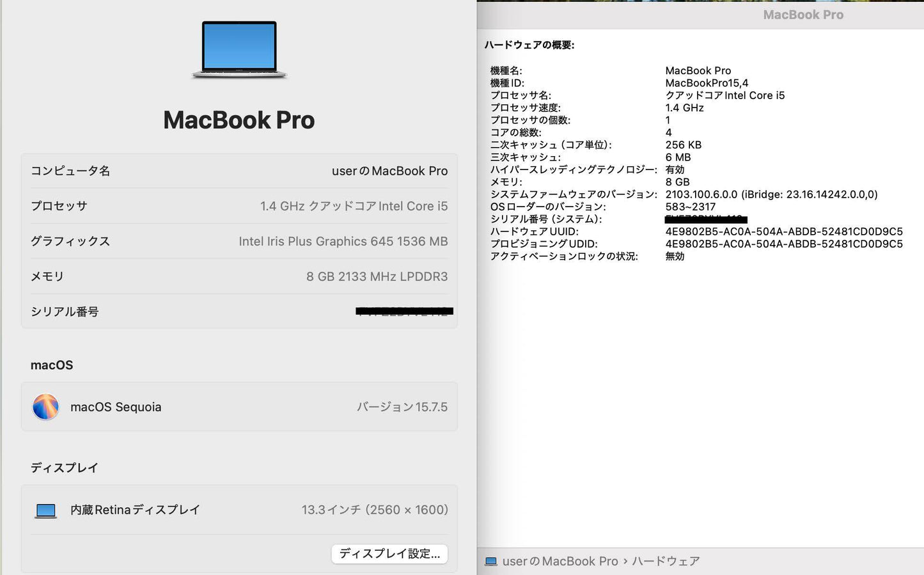
Task: Select 8 GB 2133 MHz LPDDR3 value
Action: coord(377,276)
